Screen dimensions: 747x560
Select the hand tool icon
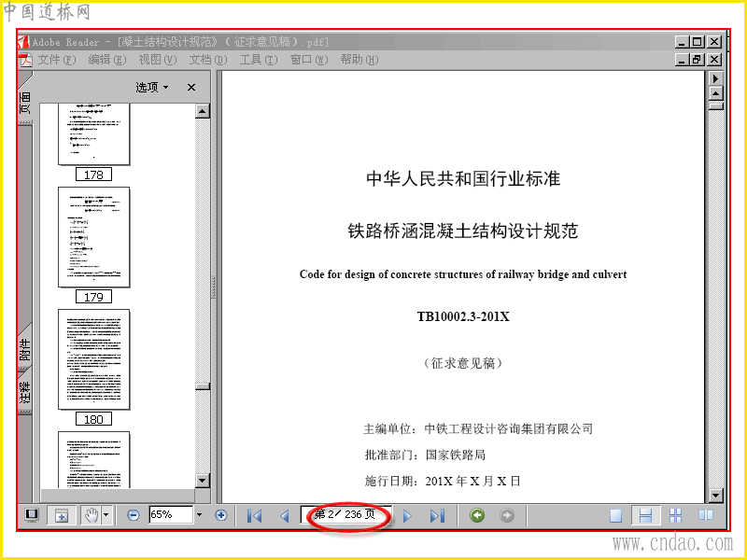[91, 515]
